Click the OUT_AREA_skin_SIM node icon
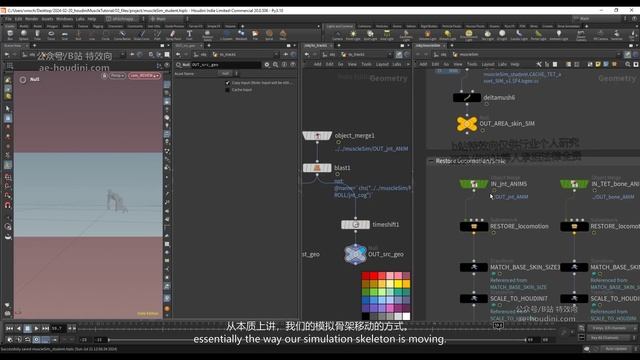The image size is (640, 360). click(467, 123)
